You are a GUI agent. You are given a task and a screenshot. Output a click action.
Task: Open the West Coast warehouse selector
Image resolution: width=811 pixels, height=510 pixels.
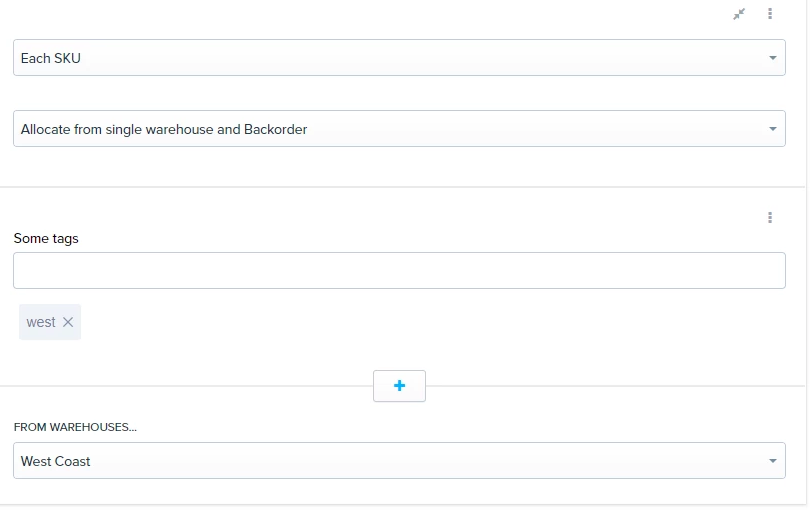point(399,460)
